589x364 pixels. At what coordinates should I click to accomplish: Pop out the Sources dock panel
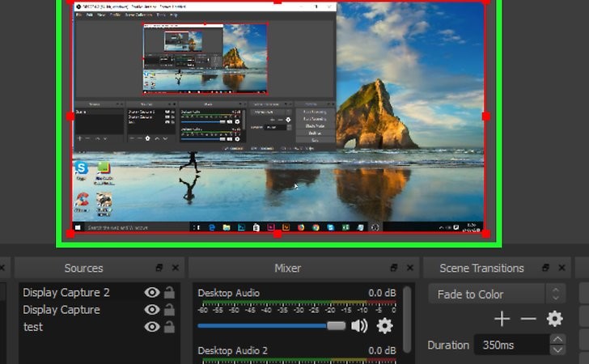[159, 268]
